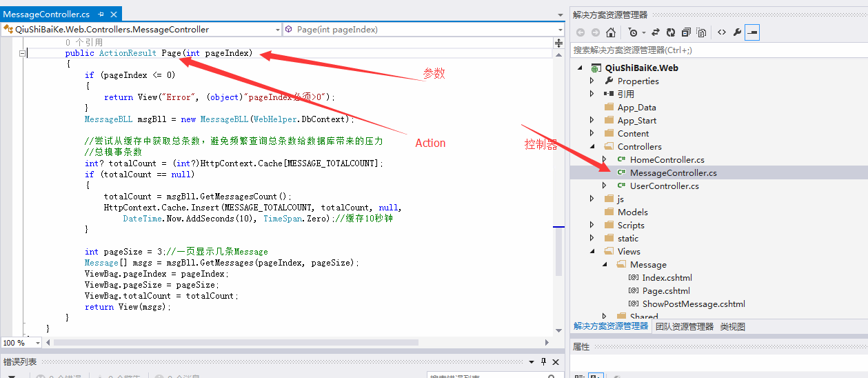Collapse the QiuShiBaiKe.Web project node
Screen dimensions: 868x378
pos(579,68)
